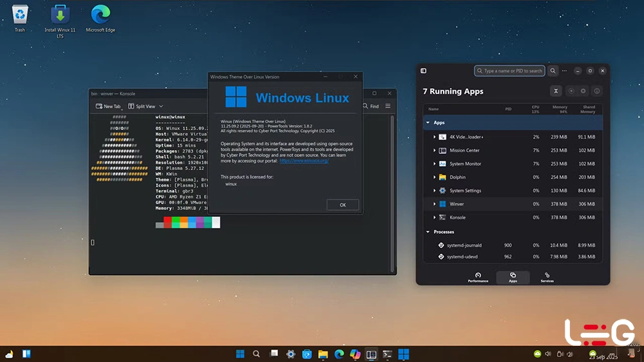Click the volume icon in system tray
Image resolution: width=644 pixels, height=362 pixels.
(548, 354)
